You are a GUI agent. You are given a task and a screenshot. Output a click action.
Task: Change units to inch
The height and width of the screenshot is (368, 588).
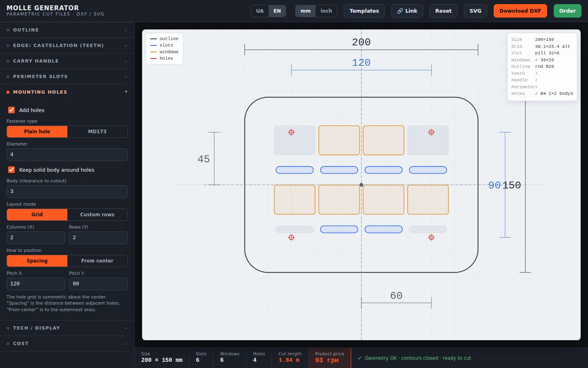(326, 11)
